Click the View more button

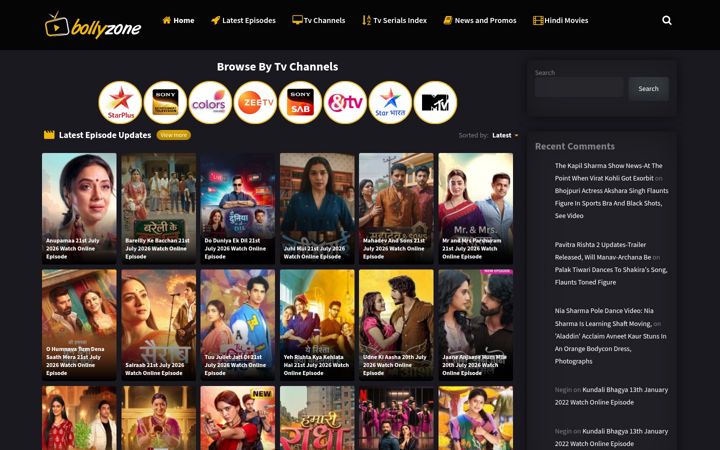point(174,135)
